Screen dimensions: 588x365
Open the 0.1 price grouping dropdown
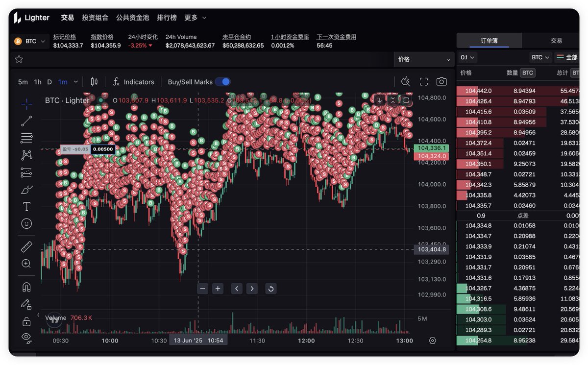(x=468, y=57)
